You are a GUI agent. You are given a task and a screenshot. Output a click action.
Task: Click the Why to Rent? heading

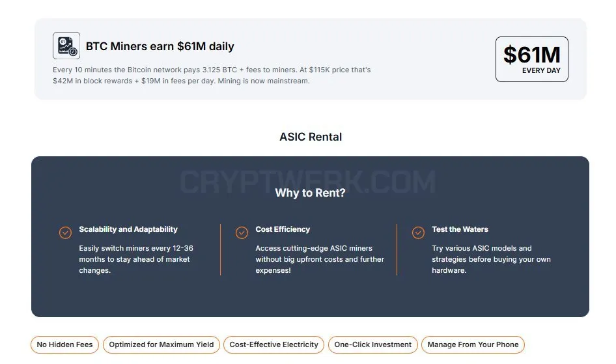coord(311,193)
